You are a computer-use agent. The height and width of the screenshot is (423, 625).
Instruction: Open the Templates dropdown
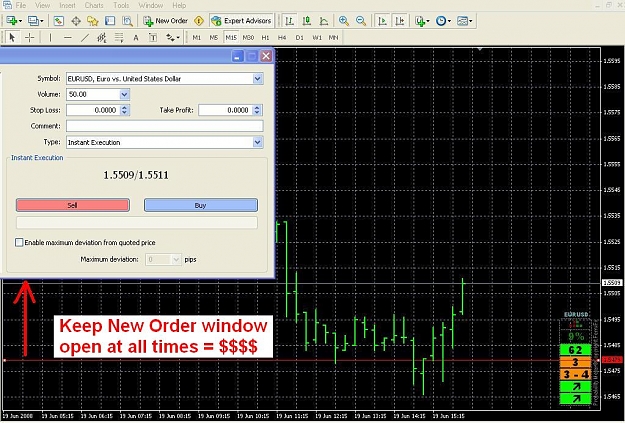tap(464, 21)
